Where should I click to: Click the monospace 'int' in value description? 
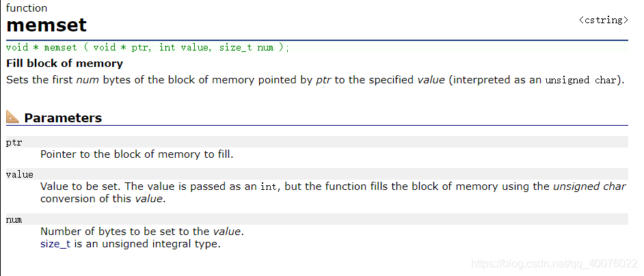click(270, 187)
